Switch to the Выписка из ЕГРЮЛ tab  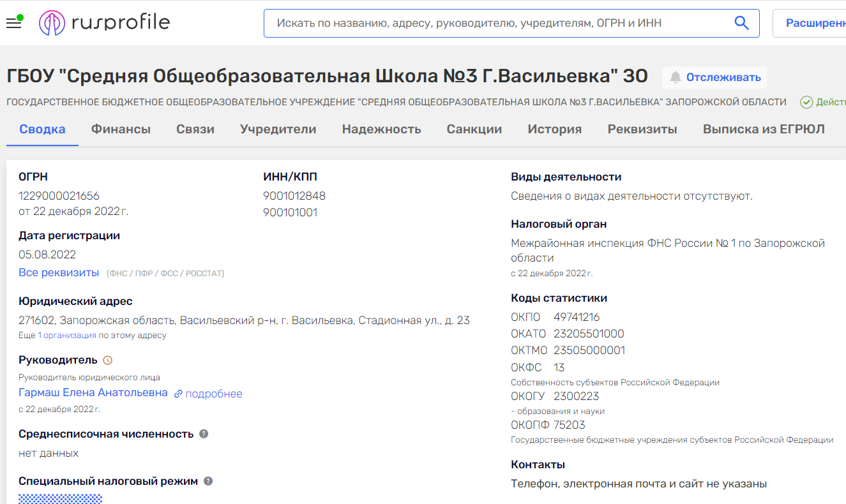coord(762,128)
